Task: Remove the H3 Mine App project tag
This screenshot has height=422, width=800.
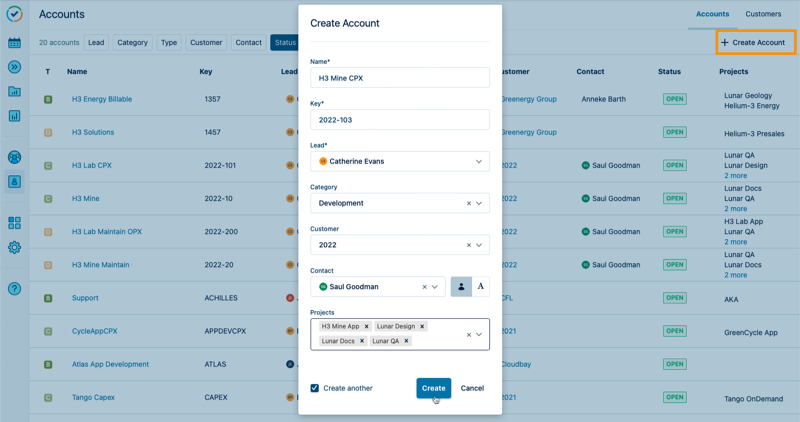Action: coord(367,327)
